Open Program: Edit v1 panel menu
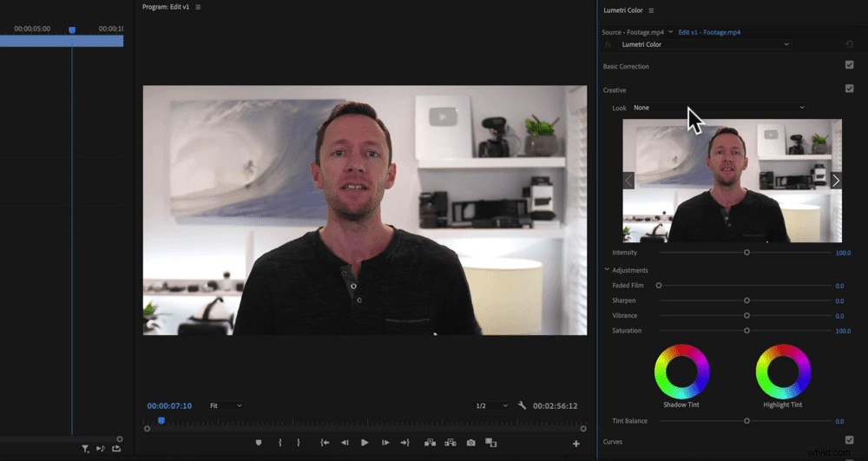This screenshot has width=868, height=461. click(198, 7)
